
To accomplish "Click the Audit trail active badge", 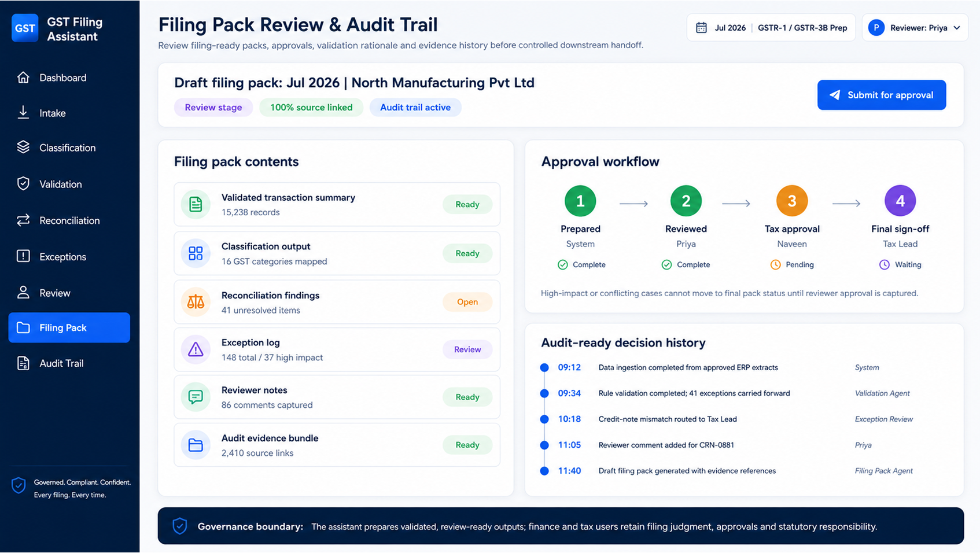I will click(x=415, y=108).
